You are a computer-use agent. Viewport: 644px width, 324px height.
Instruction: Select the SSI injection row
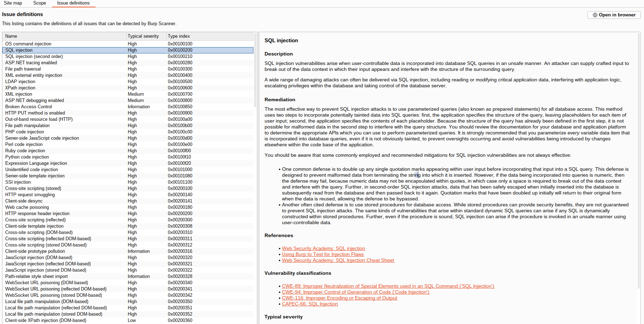128,182
